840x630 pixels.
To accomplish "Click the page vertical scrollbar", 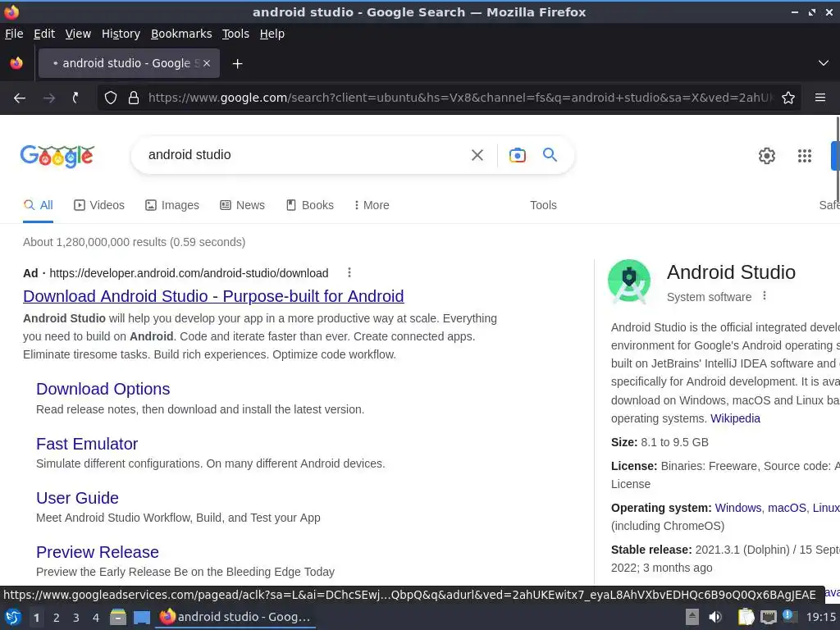I will (x=838, y=161).
